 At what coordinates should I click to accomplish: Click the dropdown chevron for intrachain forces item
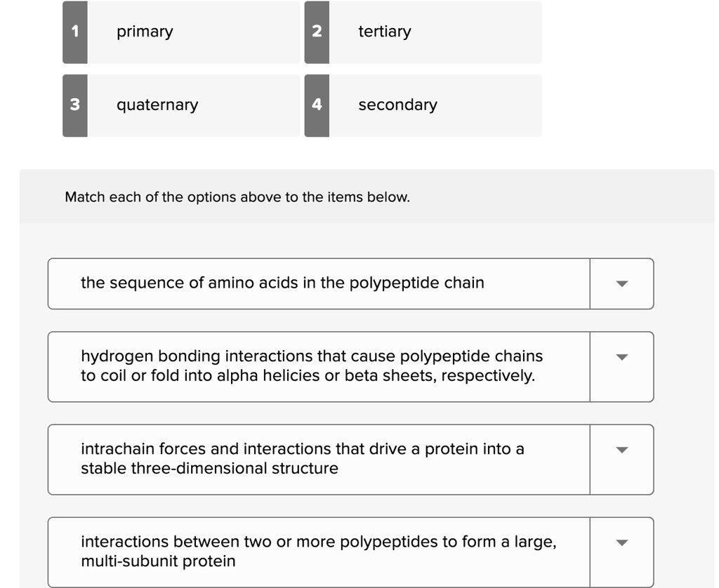(x=621, y=449)
